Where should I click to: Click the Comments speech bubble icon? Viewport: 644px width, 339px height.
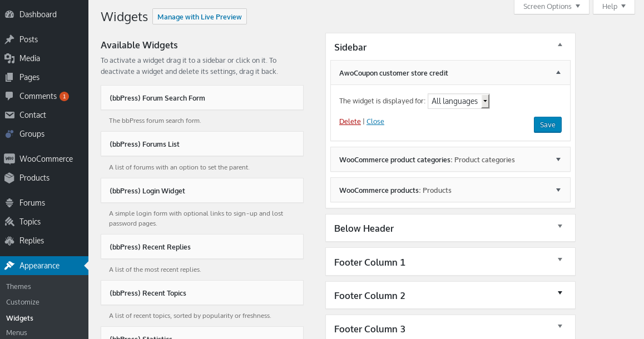point(9,96)
